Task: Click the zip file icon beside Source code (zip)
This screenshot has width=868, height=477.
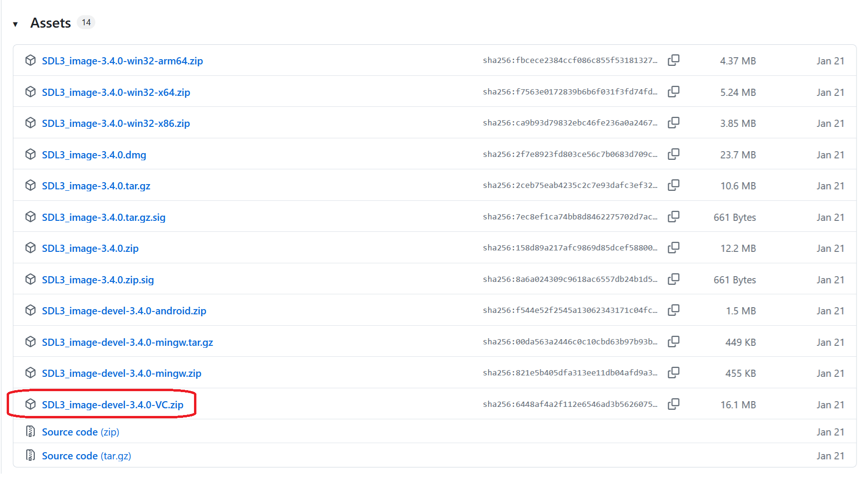Action: click(x=30, y=431)
